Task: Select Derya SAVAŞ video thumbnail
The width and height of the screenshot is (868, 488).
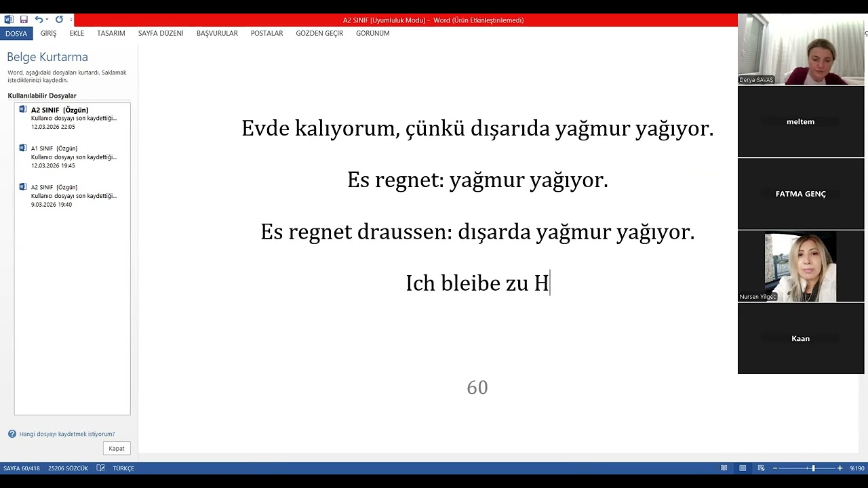Action: (801, 49)
